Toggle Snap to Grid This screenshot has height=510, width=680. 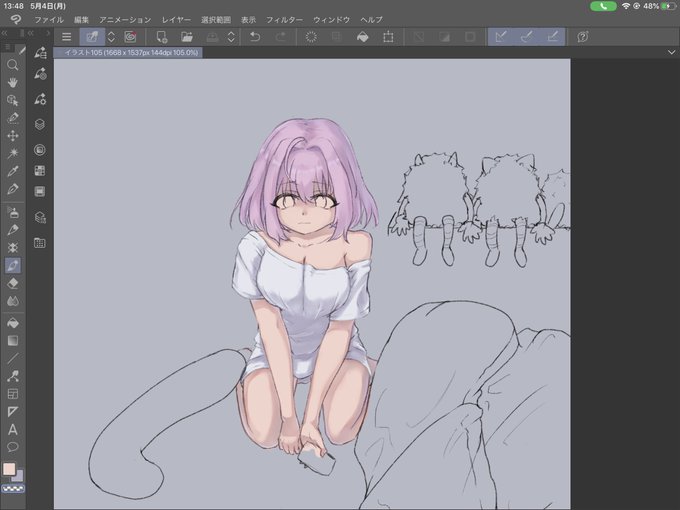(x=552, y=37)
